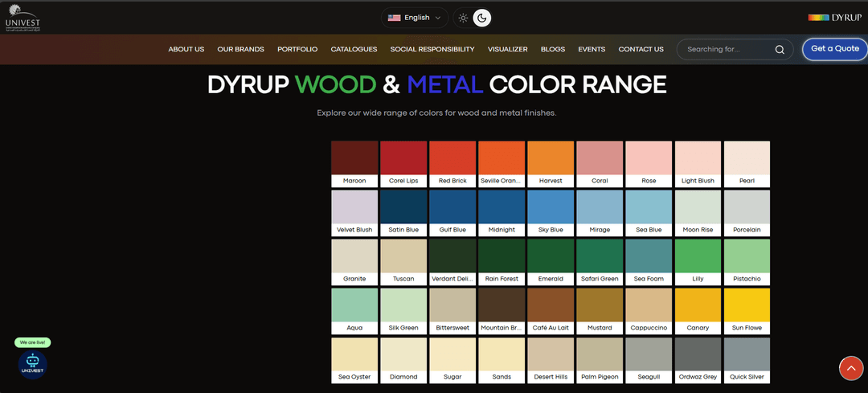The width and height of the screenshot is (868, 393).
Task: Open the Contact Us link
Action: tap(641, 49)
